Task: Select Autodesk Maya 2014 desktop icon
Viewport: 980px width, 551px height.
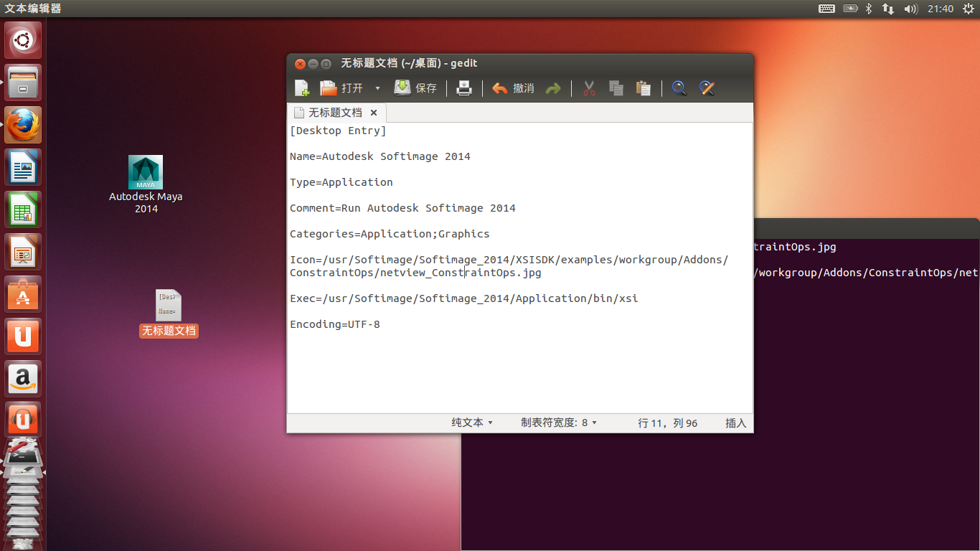Action: [x=146, y=184]
